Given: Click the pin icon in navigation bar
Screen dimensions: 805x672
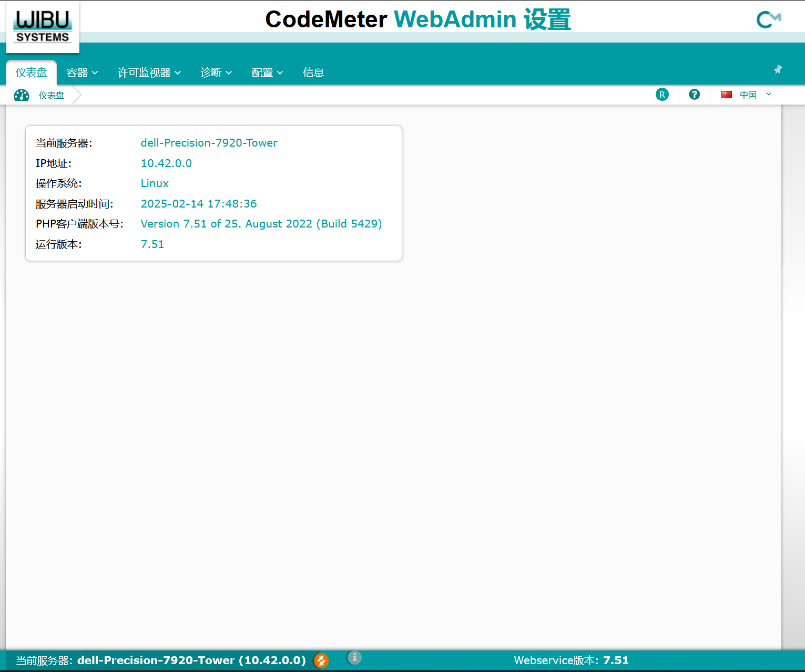Looking at the screenshot, I should (x=778, y=69).
